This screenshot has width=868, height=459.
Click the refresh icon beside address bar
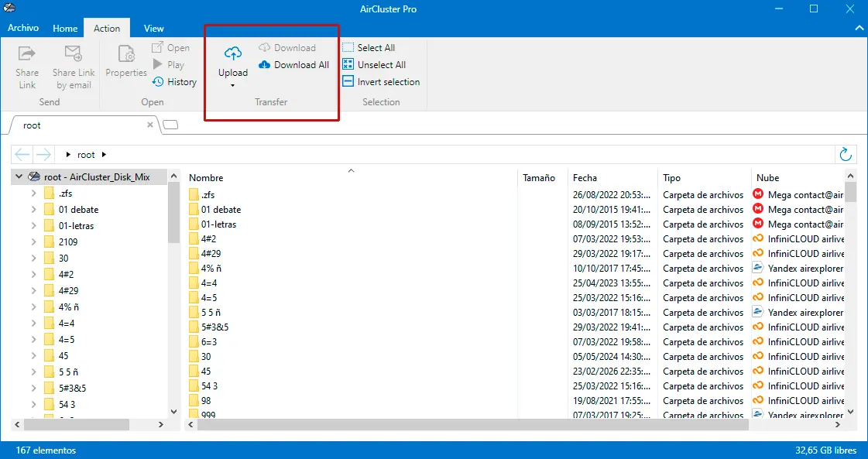tap(846, 155)
